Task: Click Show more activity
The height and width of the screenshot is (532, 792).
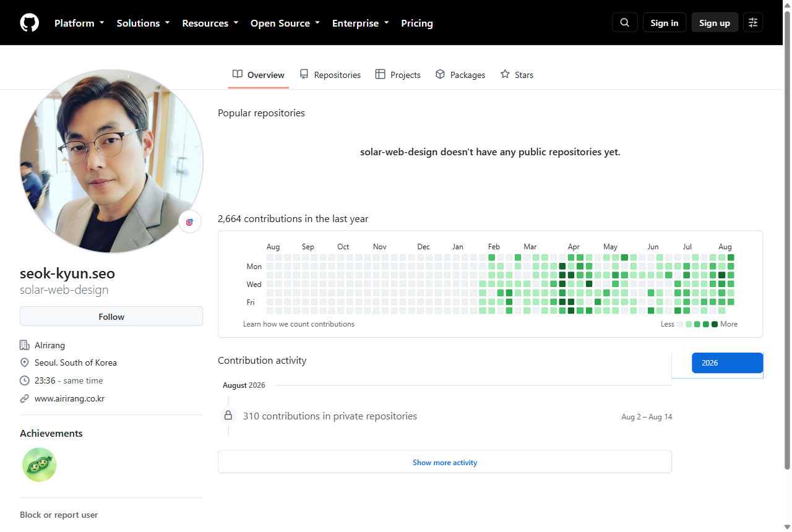Action: pyautogui.click(x=445, y=462)
